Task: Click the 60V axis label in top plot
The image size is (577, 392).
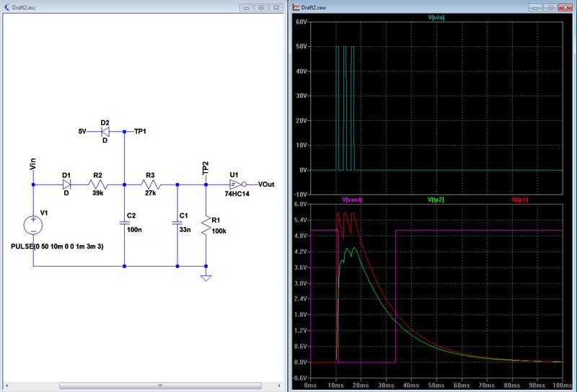Action: click(301, 22)
